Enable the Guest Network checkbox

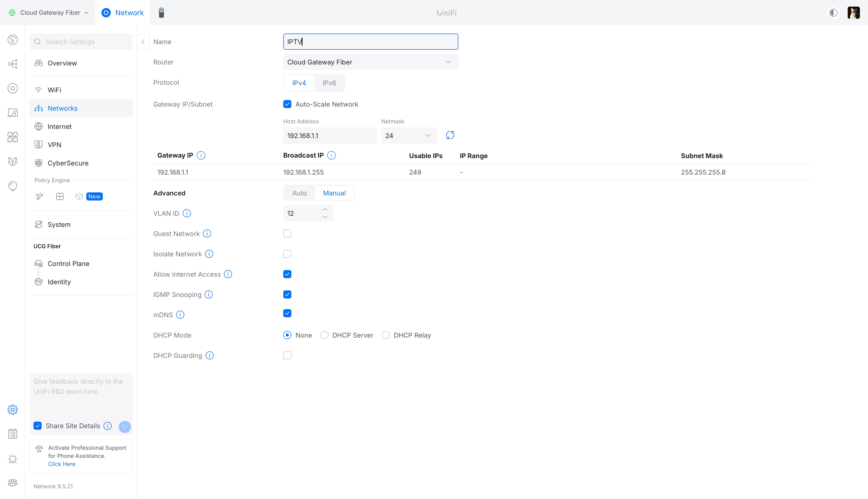point(287,234)
